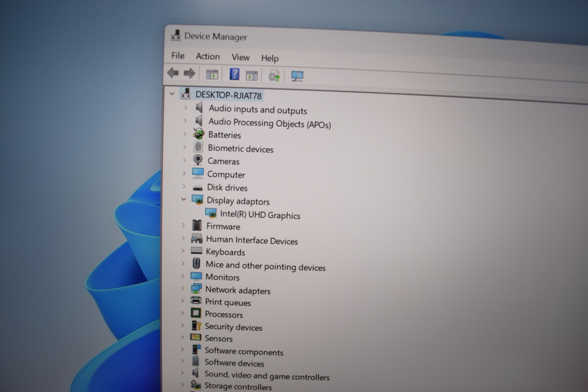Click the Device Manager title bar icon
Screen dimensions: 588x392
coord(175,35)
